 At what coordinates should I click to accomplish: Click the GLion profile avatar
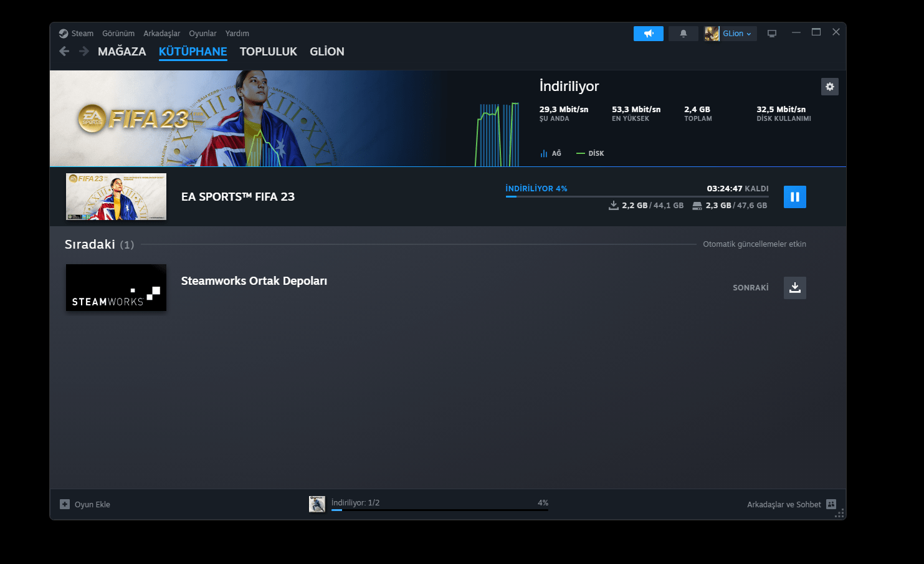712,34
